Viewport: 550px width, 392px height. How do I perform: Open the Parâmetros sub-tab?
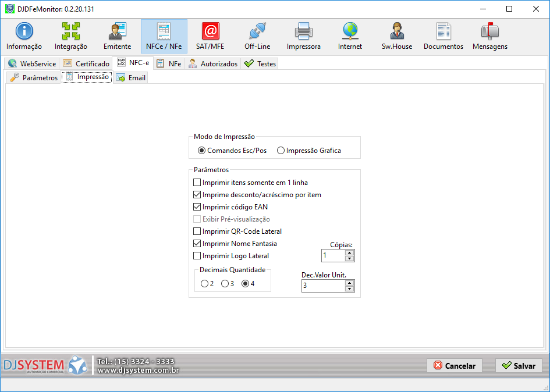pos(34,77)
